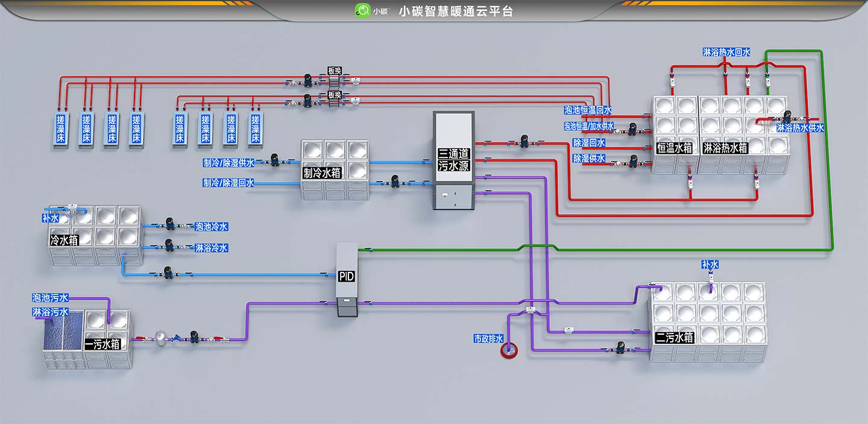Select the pump on 淋浴冷水 pipe
868x424 pixels.
(170, 245)
